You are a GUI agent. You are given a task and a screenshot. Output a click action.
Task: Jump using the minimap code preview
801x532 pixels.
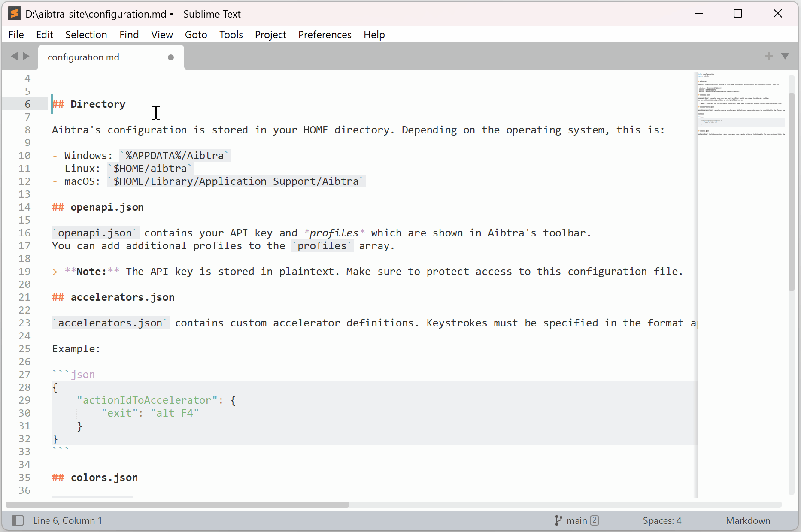740,103
